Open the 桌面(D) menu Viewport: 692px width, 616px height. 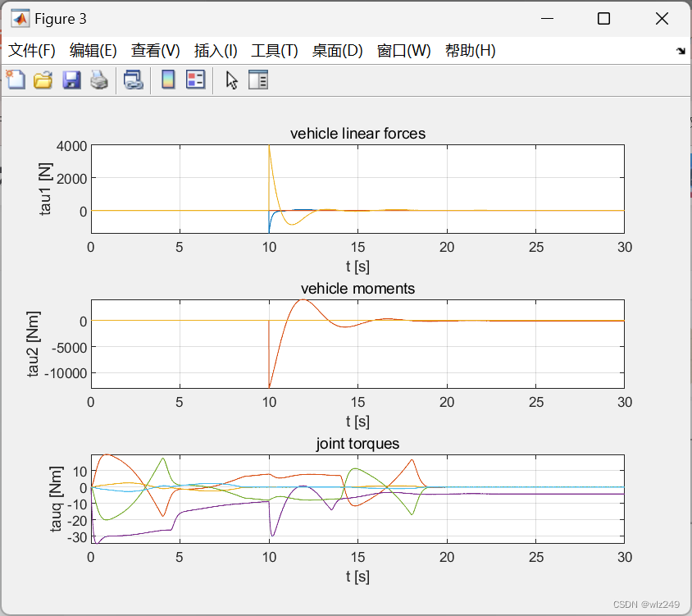[x=338, y=50]
